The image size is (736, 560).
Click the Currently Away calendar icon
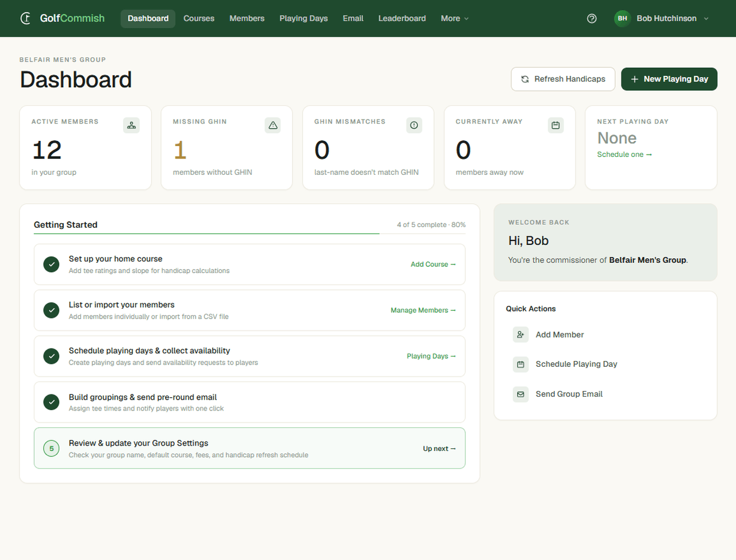[x=555, y=125]
